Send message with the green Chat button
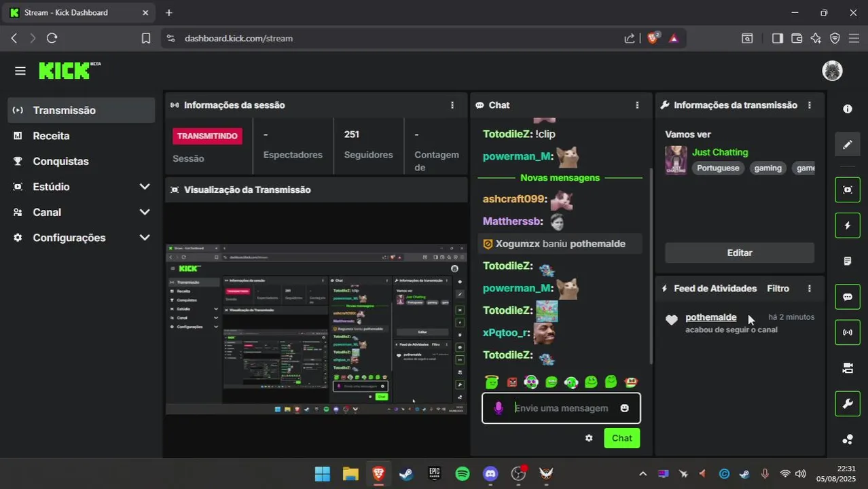This screenshot has width=868, height=489. click(x=622, y=438)
